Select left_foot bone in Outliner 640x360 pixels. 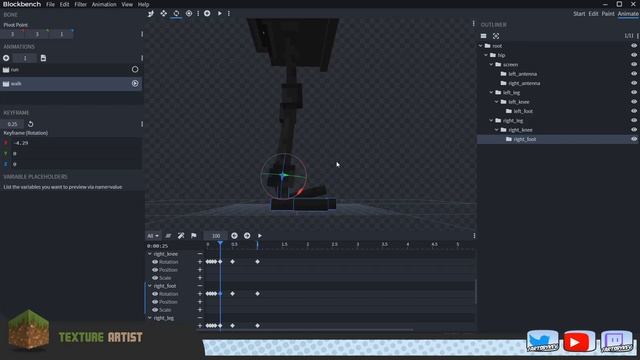[523, 111]
